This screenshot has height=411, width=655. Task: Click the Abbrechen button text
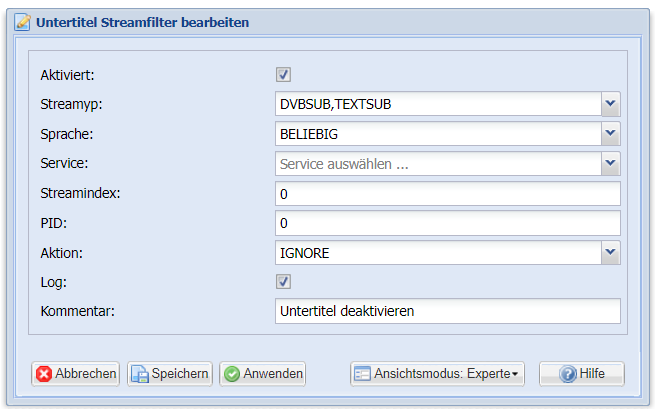tap(86, 373)
